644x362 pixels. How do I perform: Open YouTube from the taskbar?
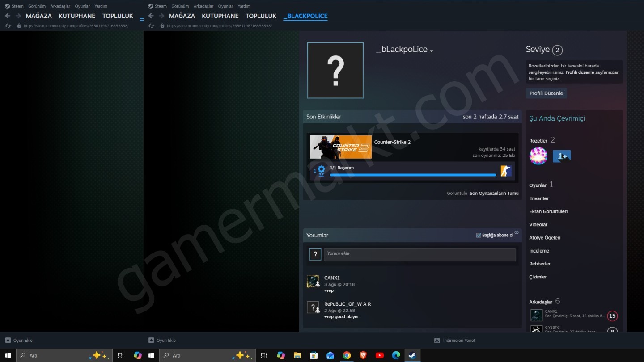[380, 355]
